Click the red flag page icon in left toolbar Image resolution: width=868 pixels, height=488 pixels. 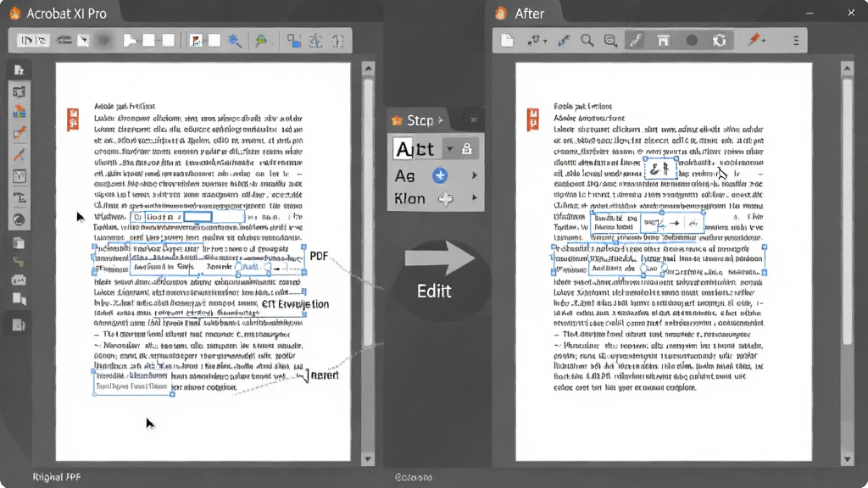[x=196, y=41]
